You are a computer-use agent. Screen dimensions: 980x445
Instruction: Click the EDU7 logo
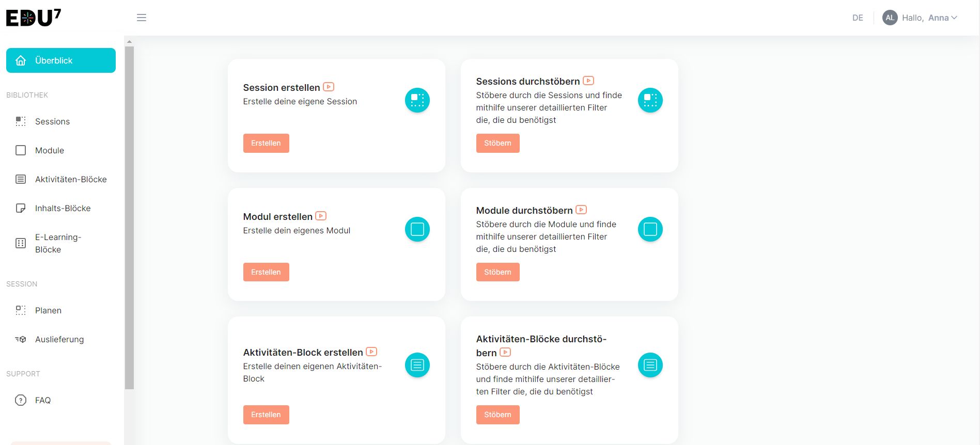(34, 18)
